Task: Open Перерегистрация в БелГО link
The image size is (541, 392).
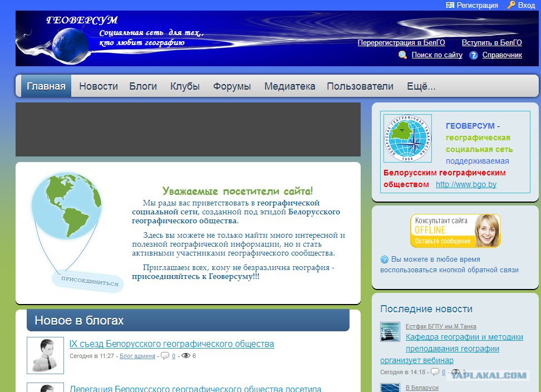Action: [x=401, y=42]
